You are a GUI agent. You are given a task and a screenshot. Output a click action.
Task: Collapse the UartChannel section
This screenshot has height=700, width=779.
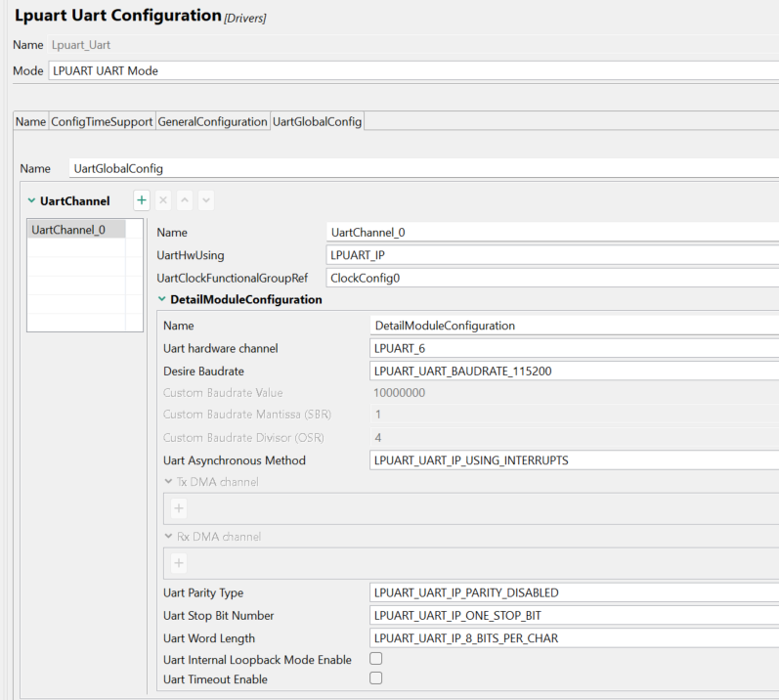pyautogui.click(x=31, y=201)
